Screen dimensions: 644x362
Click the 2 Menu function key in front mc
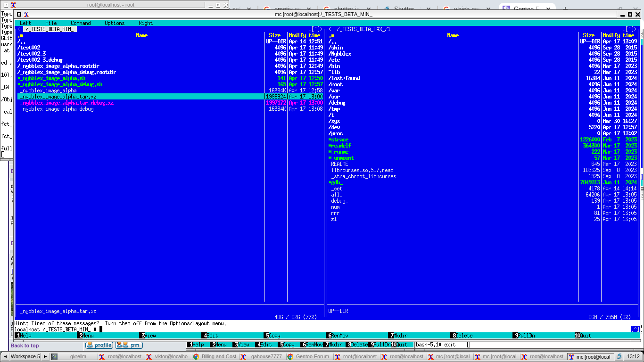click(86, 336)
